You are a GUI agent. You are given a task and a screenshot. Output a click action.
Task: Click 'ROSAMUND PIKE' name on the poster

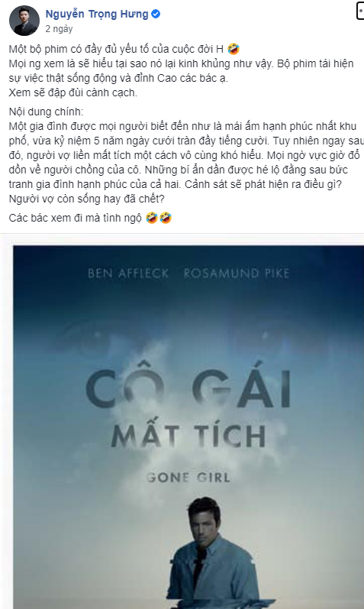tap(237, 274)
